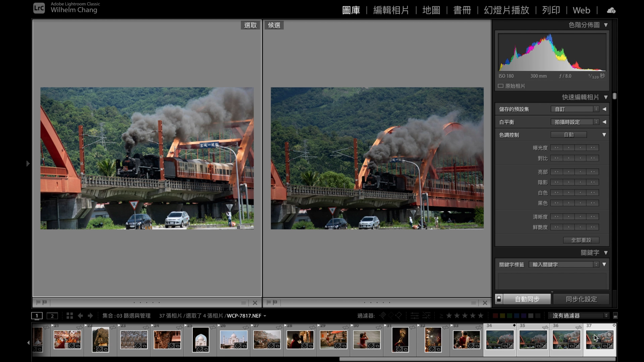Increase 陰影 by a large step

(593, 182)
